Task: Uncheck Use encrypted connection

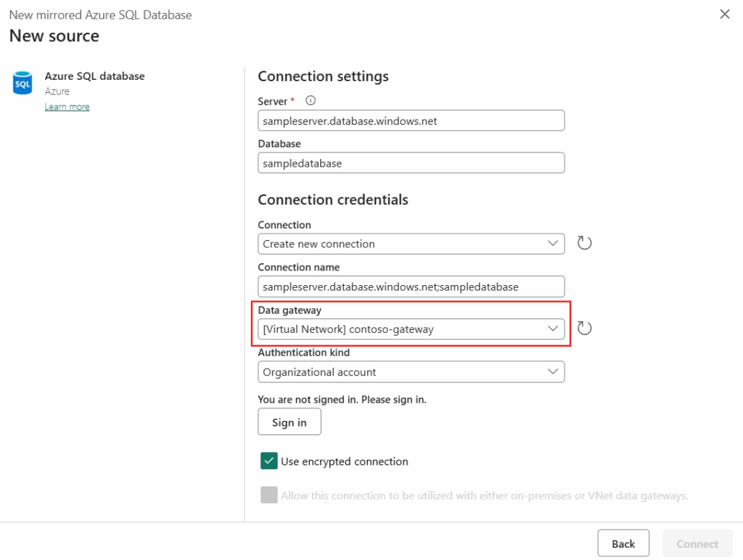Action: [268, 461]
